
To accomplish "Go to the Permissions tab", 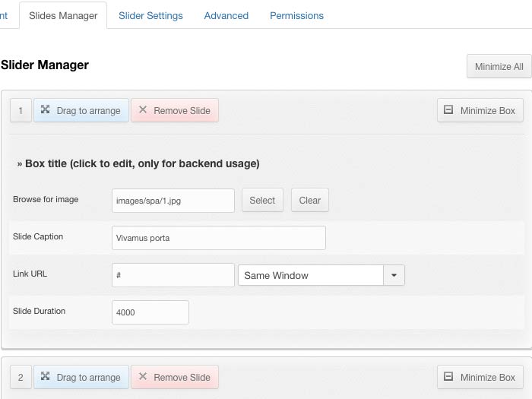I will (296, 15).
